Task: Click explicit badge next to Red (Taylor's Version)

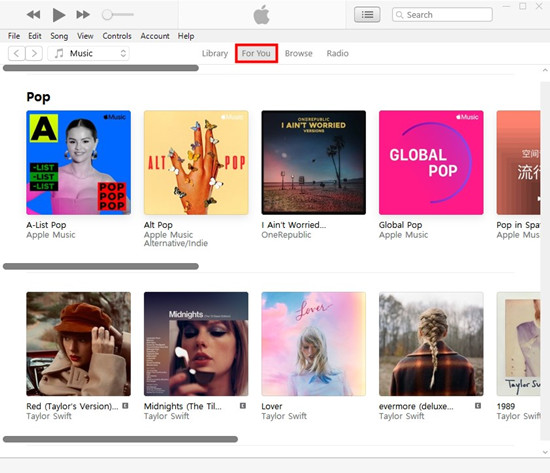Action: click(x=125, y=406)
